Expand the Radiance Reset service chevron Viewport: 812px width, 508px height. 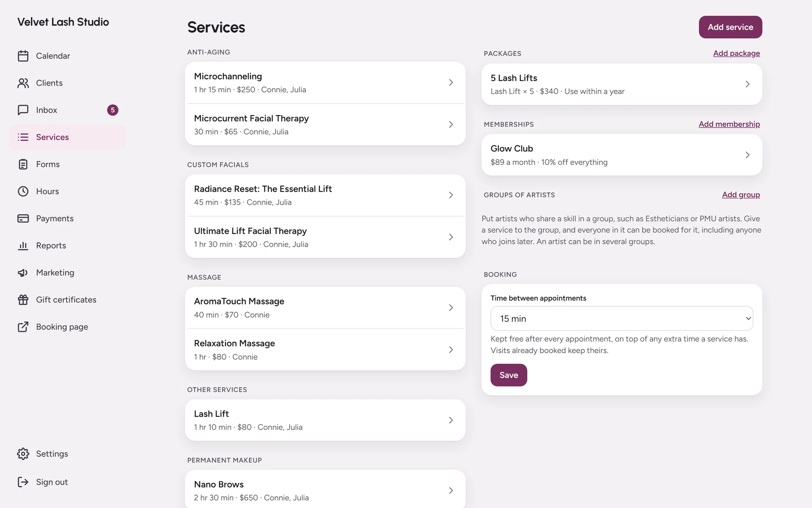click(x=451, y=195)
